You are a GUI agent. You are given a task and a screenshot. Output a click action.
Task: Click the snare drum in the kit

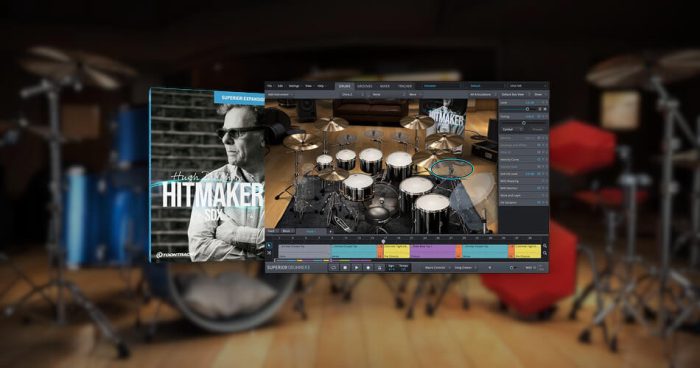pyautogui.click(x=358, y=187)
